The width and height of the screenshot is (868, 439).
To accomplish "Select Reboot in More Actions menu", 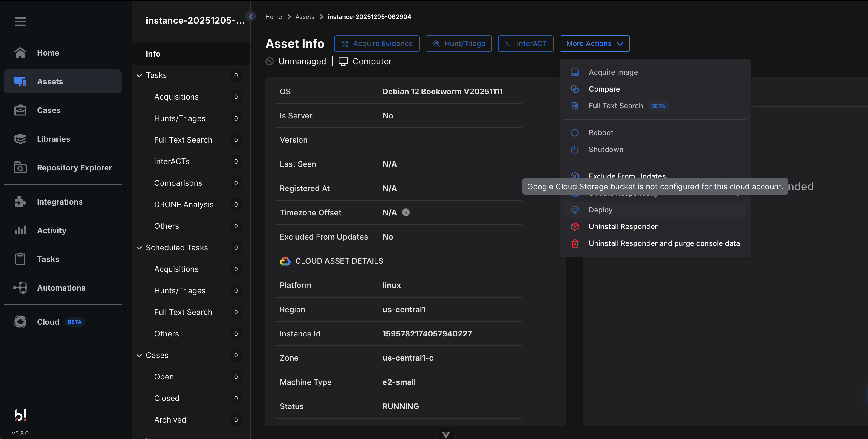I will tap(600, 132).
